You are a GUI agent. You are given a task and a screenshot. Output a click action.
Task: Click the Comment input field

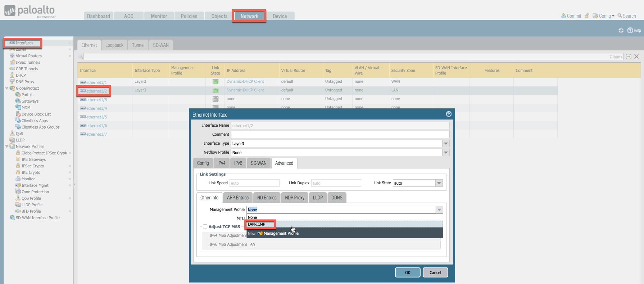340,134
